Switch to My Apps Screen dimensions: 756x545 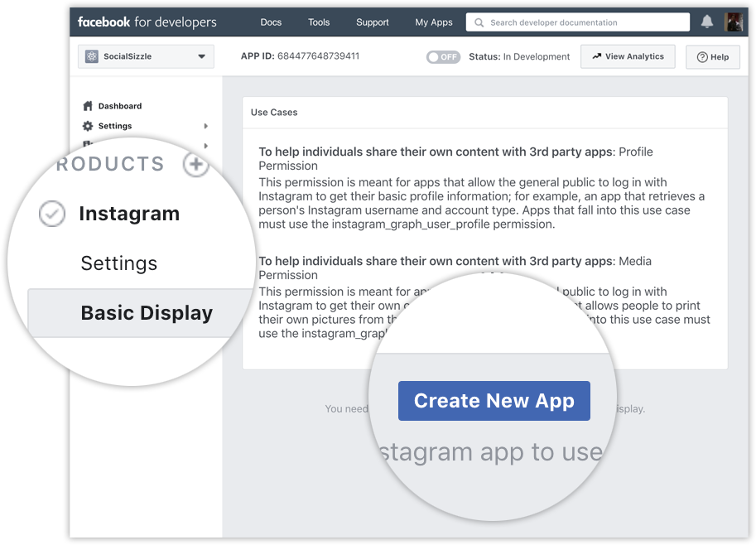tap(433, 22)
